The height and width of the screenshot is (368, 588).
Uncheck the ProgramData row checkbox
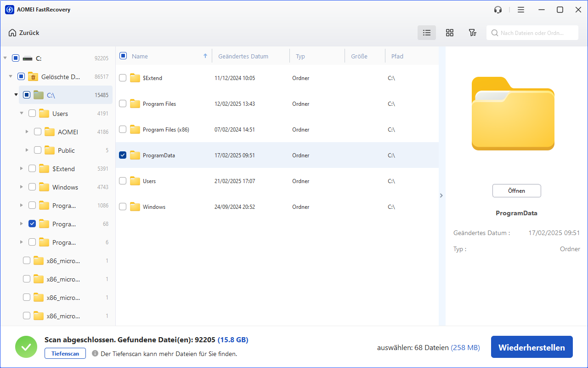(123, 155)
